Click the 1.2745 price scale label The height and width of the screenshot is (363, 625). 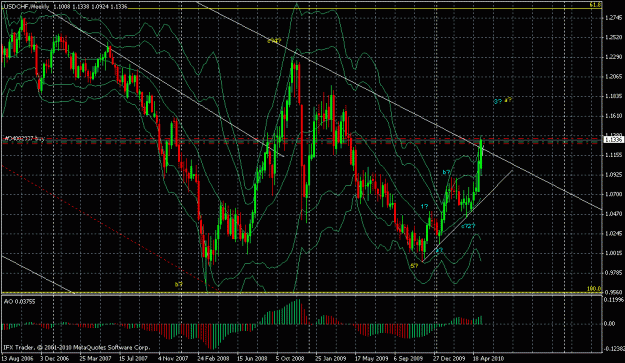(613, 18)
